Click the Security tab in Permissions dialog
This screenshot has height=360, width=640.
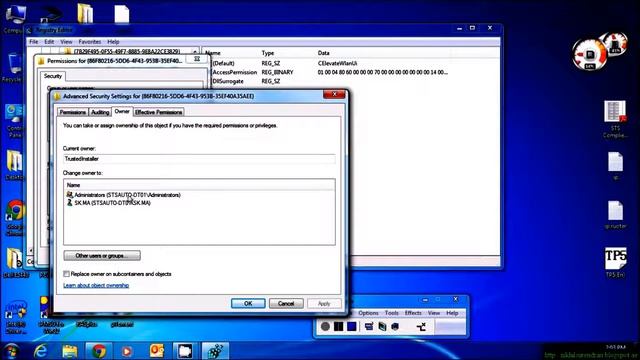(x=53, y=76)
